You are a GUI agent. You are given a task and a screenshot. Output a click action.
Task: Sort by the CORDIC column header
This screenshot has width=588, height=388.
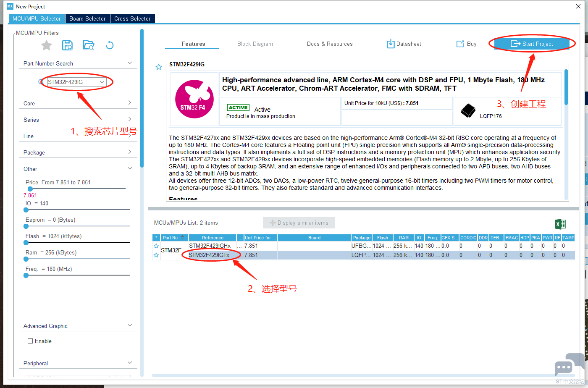pyautogui.click(x=468, y=238)
